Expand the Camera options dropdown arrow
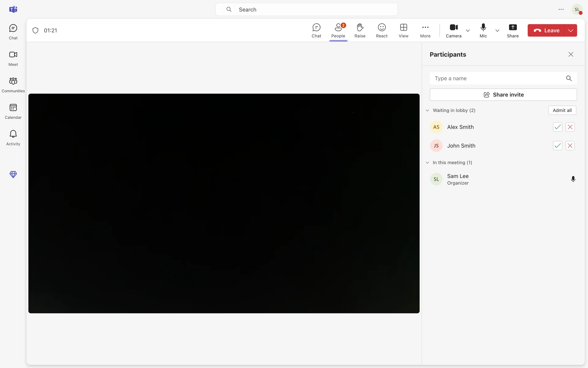 468,31
